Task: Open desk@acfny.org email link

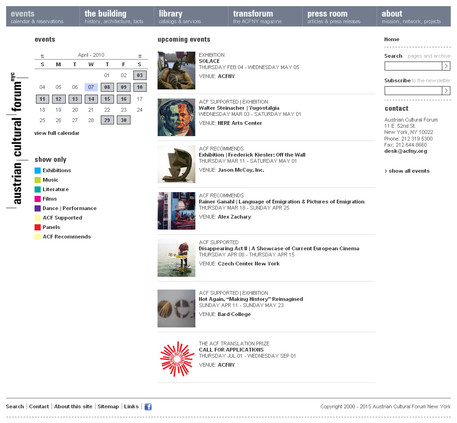Action: point(406,151)
